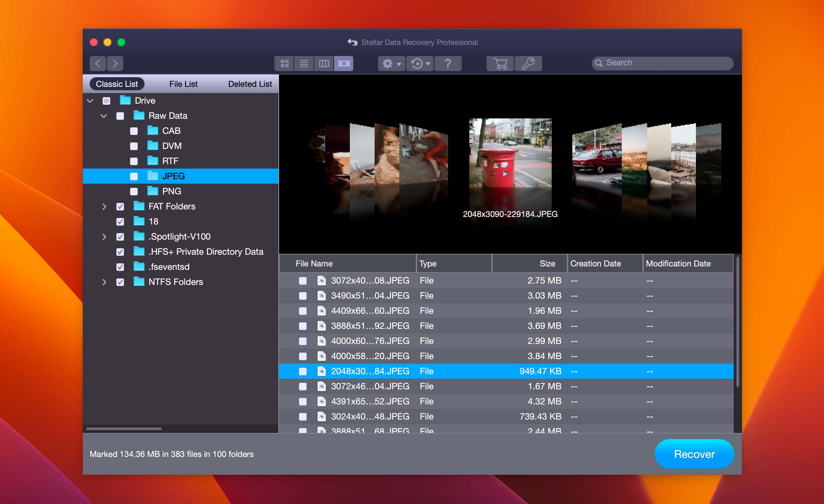824x504 pixels.
Task: Switch to the Deleted List tab
Action: (250, 84)
